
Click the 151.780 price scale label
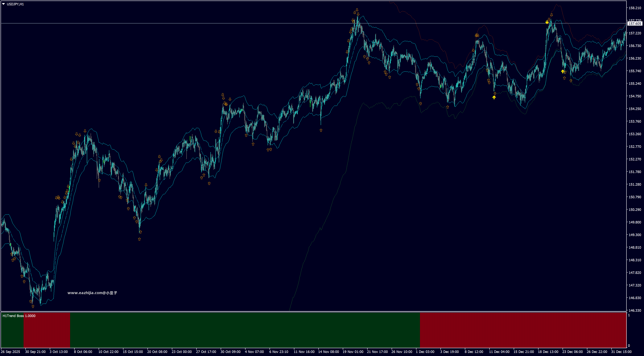coord(635,172)
